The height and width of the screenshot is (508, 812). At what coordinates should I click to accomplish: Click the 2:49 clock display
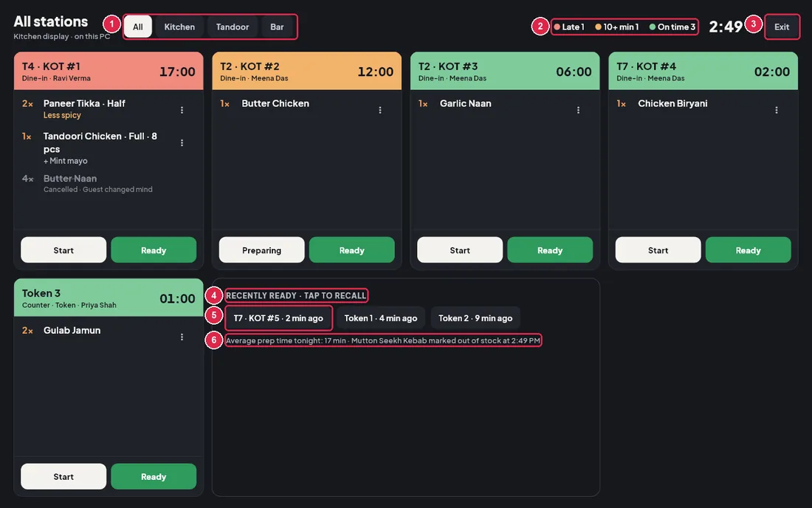[x=726, y=27]
